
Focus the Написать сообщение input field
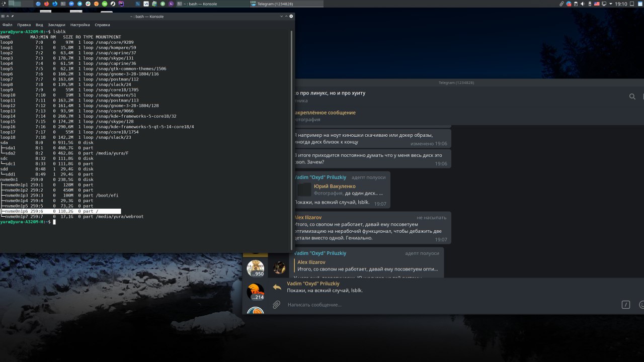click(450, 305)
